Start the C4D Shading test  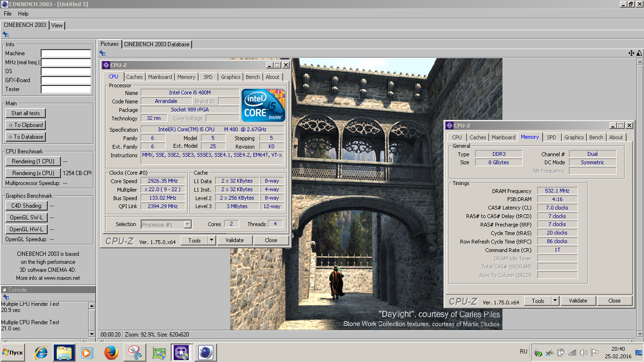click(x=26, y=206)
